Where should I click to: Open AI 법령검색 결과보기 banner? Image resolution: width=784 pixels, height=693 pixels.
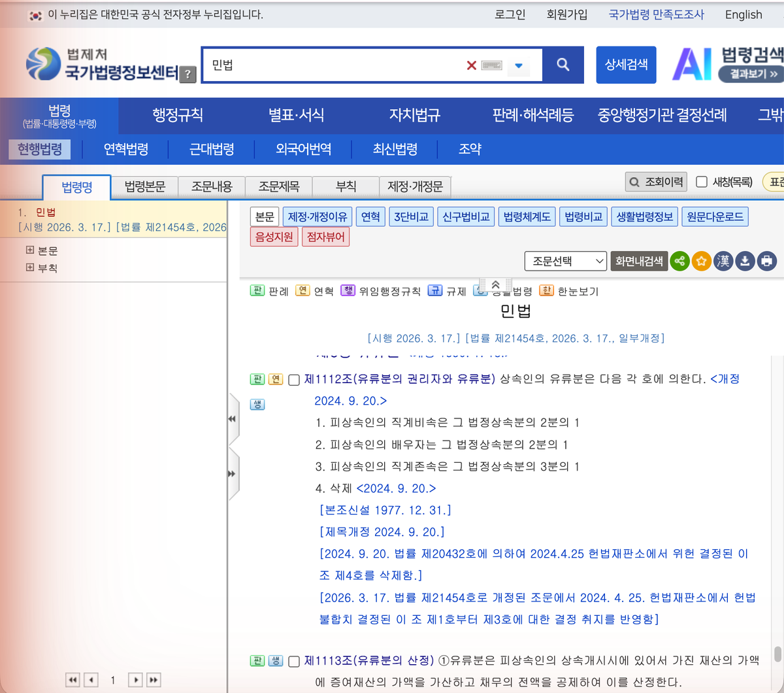(x=728, y=64)
